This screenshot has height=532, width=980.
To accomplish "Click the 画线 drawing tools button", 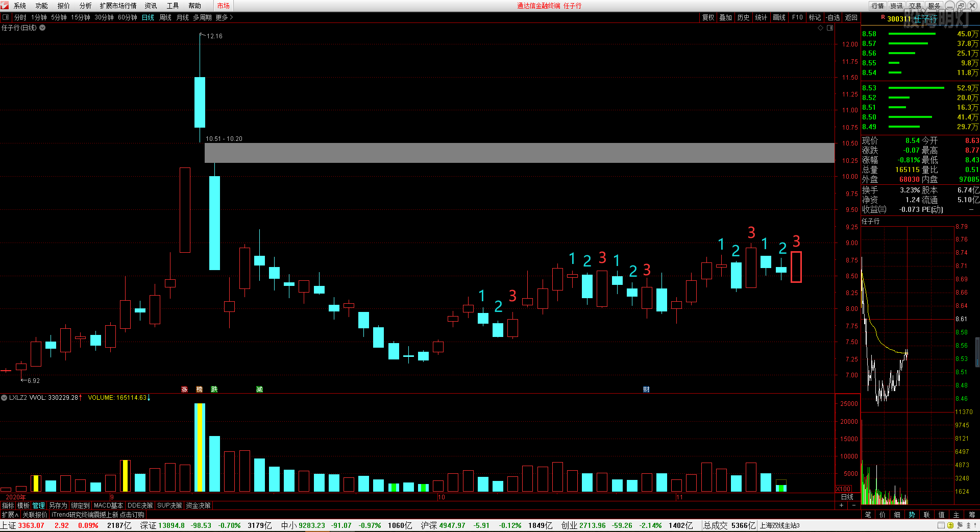I will pos(779,17).
